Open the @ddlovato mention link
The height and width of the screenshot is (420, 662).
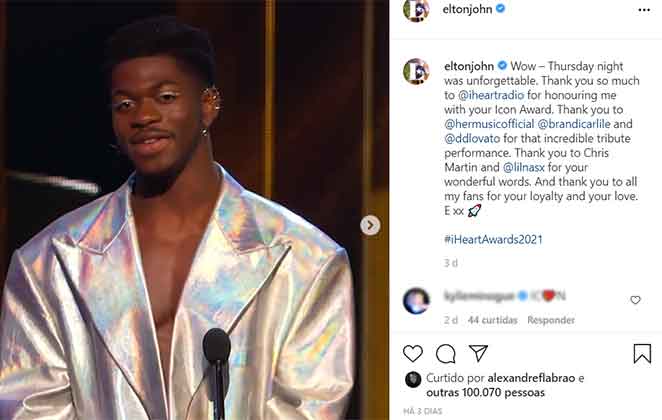pos(472,138)
